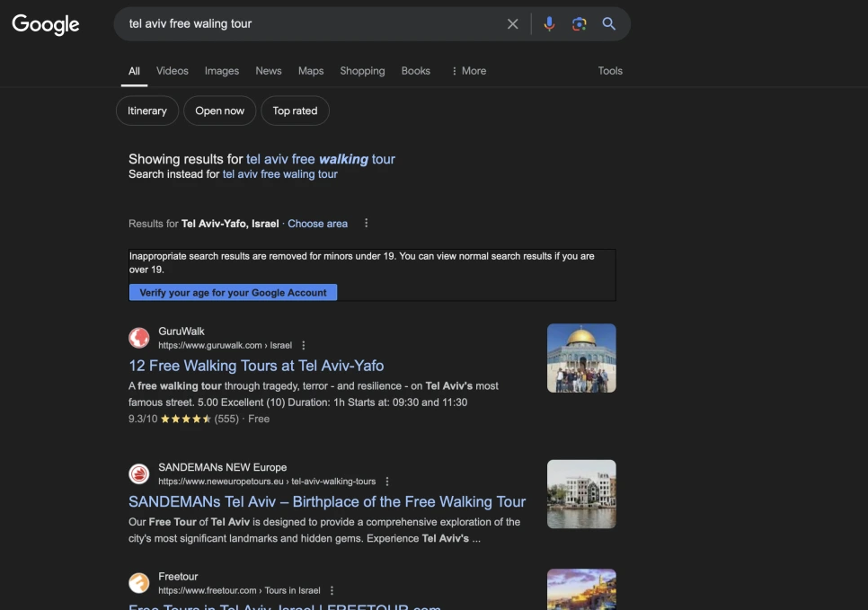868x610 pixels.
Task: Switch to the Shopping tab
Action: pyautogui.click(x=362, y=71)
